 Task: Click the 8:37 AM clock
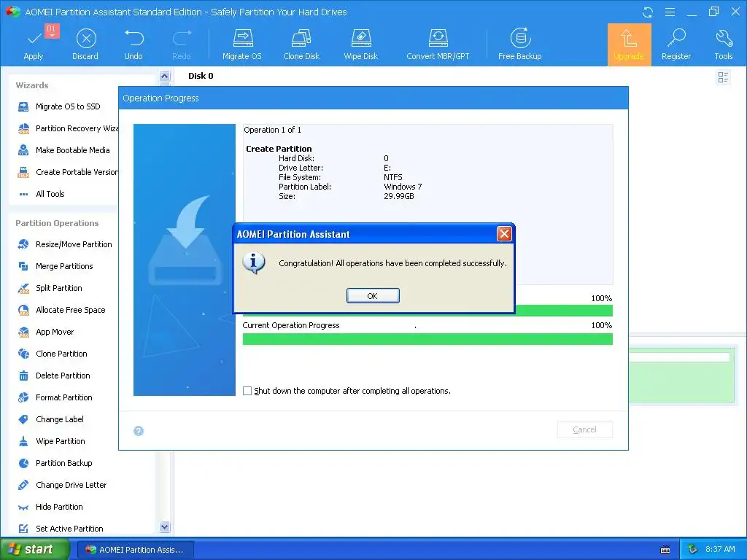tap(720, 550)
